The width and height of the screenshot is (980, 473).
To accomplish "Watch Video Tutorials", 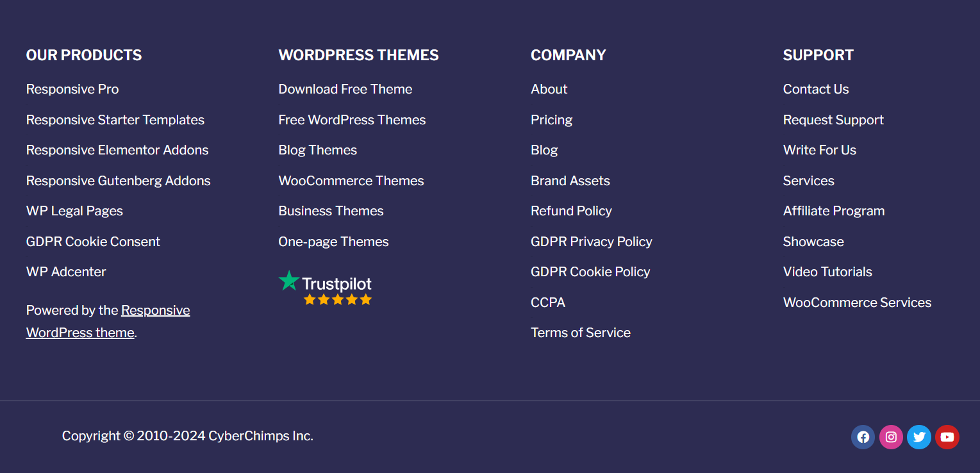I will (827, 272).
